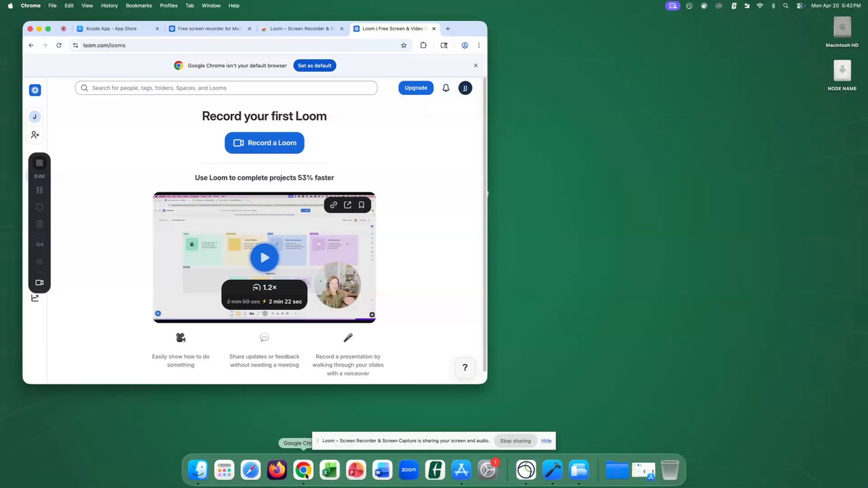Open Xcode hammer icon in Dock

pyautogui.click(x=553, y=470)
